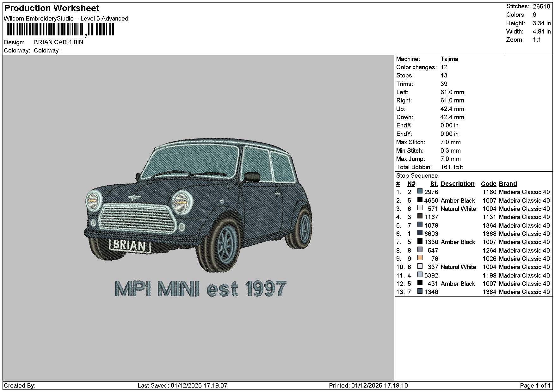Click code 1264 in stop 8 row
The width and height of the screenshot is (555, 392).
pos(489,250)
